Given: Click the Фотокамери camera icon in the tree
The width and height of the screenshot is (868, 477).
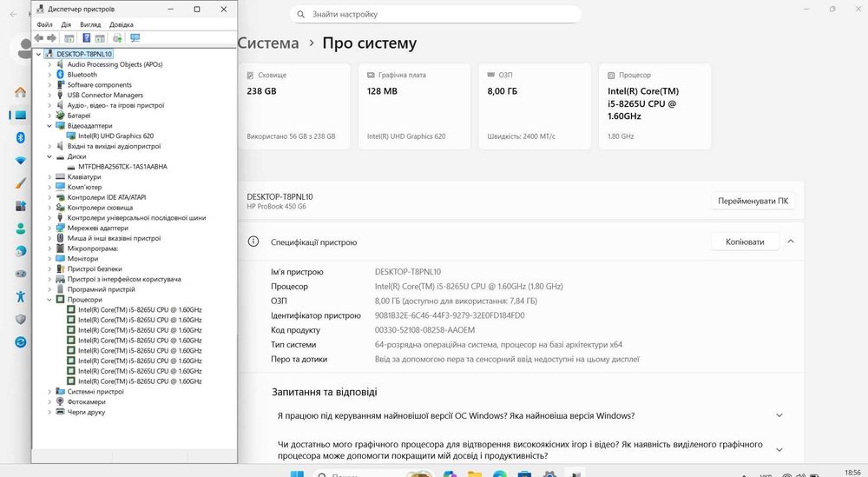Looking at the screenshot, I should (61, 401).
